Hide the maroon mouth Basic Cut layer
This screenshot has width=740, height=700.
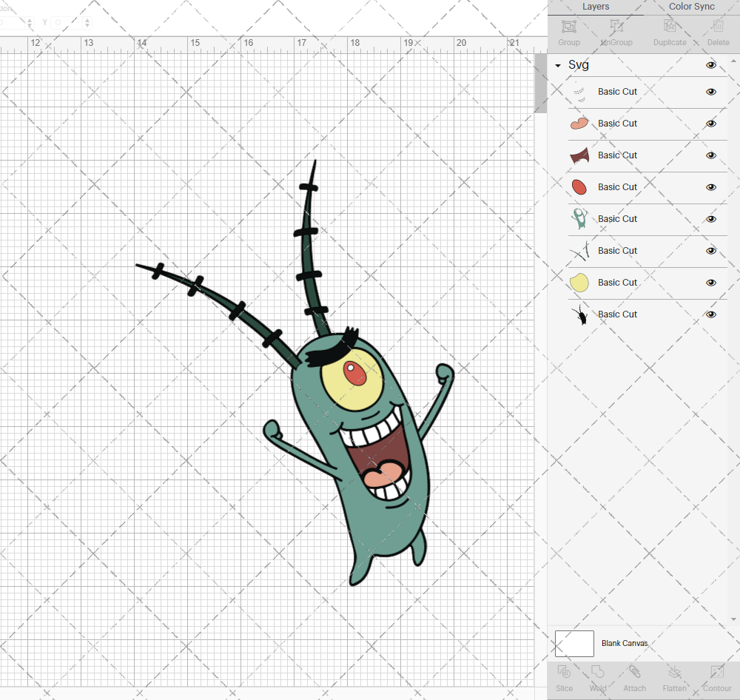click(x=710, y=155)
